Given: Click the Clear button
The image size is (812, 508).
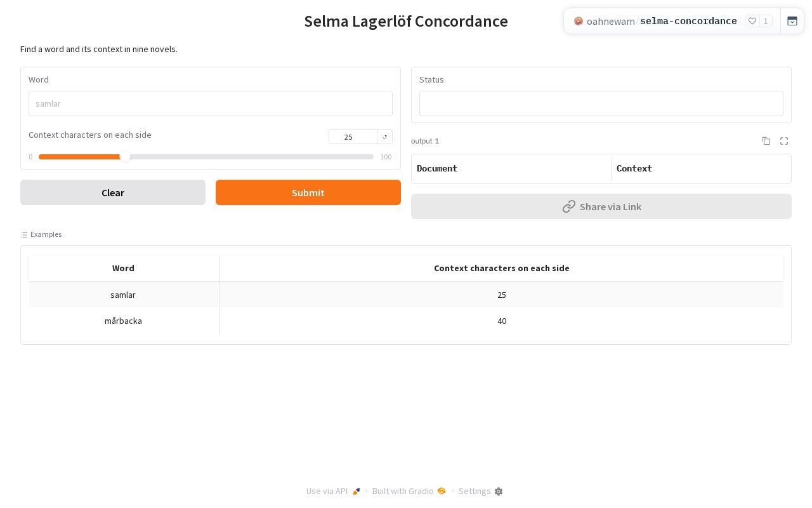Looking at the screenshot, I should pyautogui.click(x=113, y=192).
